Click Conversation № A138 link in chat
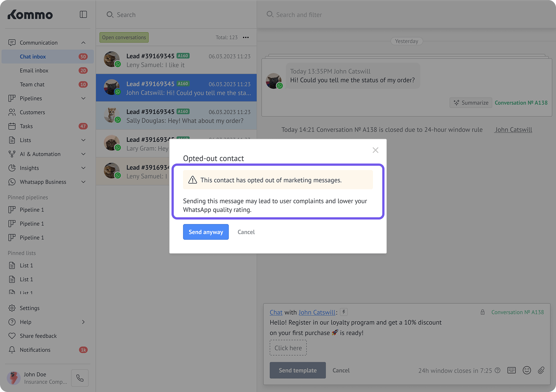Image resolution: width=556 pixels, height=392 pixels. (521, 103)
